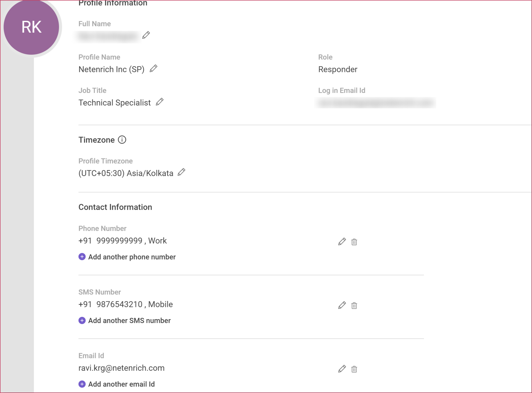The width and height of the screenshot is (532, 393).
Task: Click the RK profile avatar
Action: [32, 27]
